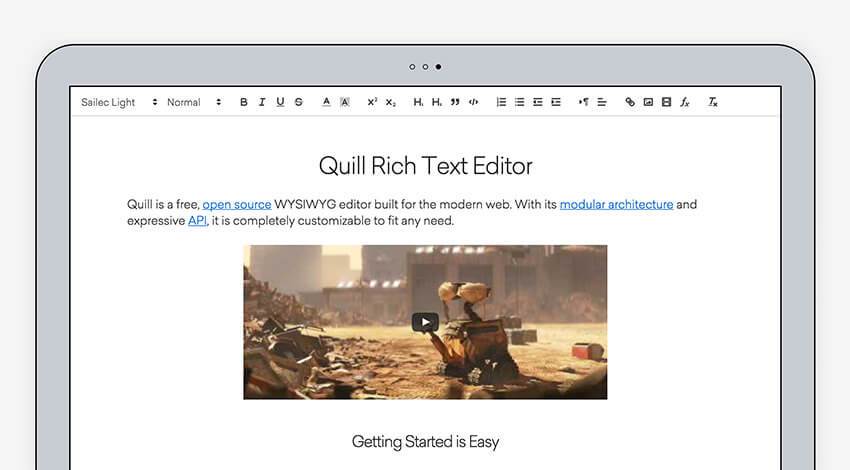Open the Normal size dropdown
The width and height of the screenshot is (850, 470).
[x=194, y=102]
